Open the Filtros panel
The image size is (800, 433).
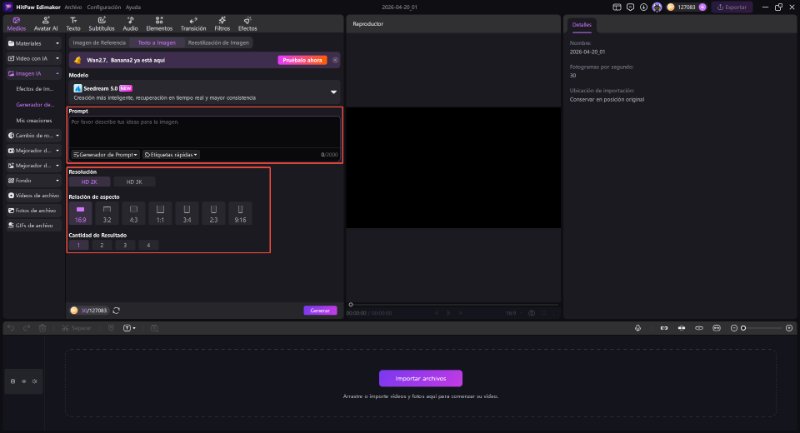point(222,24)
